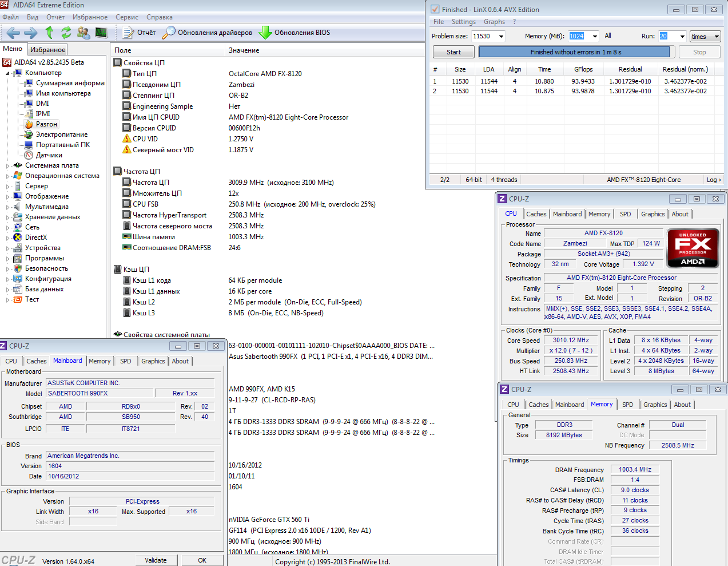This screenshot has width=728, height=566.
Task: Switch to the Избранное tab
Action: (x=48, y=50)
